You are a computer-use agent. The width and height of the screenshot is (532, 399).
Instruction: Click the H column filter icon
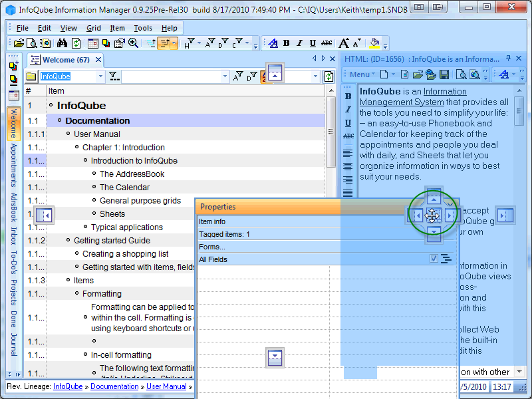coord(190,43)
